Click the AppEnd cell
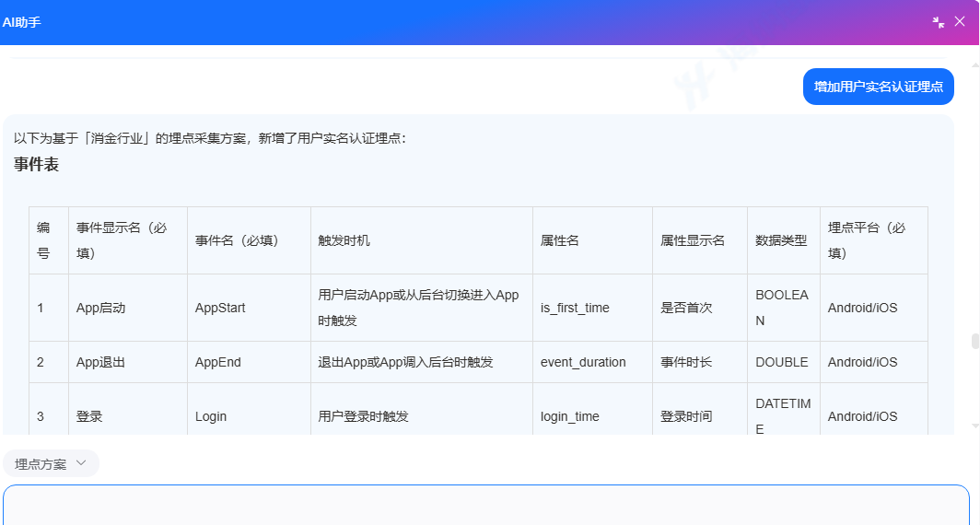The height and width of the screenshot is (525, 980). click(249, 362)
